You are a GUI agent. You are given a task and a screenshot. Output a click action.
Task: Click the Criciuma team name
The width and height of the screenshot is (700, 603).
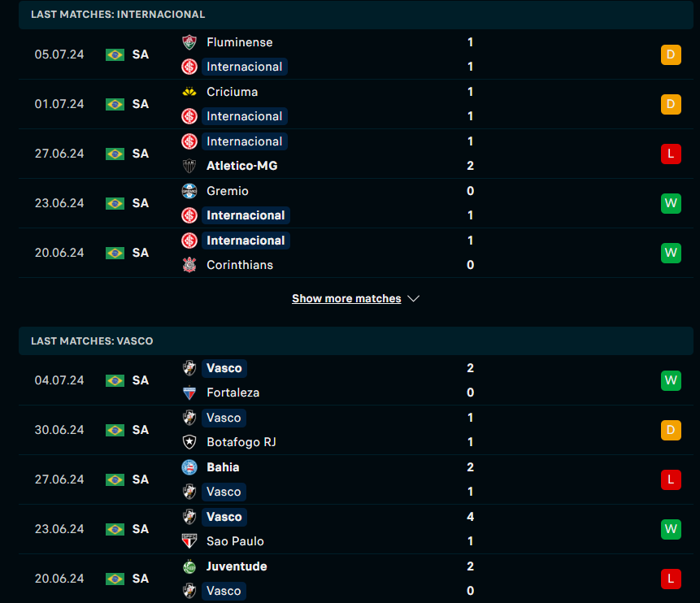click(x=233, y=92)
